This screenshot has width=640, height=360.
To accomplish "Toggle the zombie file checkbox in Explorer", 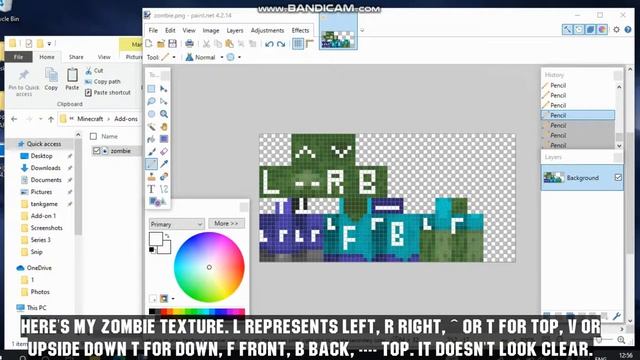I will [96, 151].
